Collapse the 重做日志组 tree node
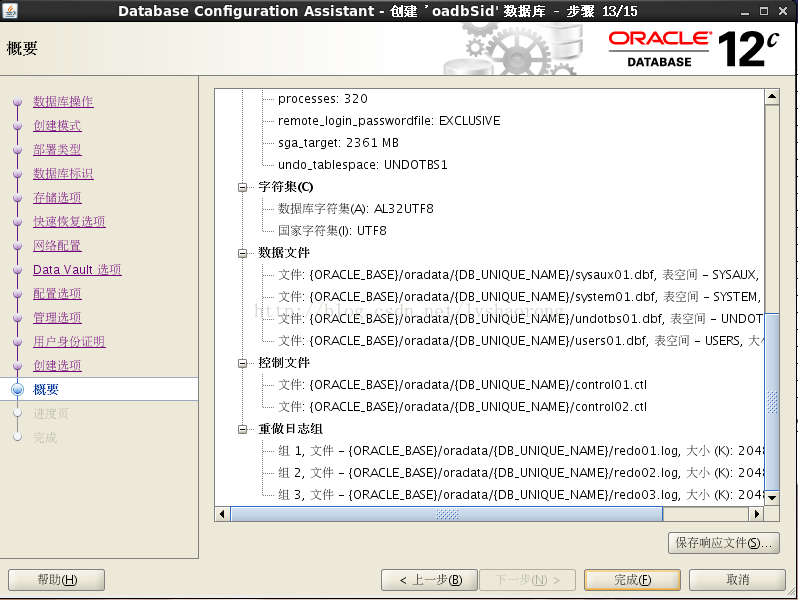This screenshot has height=600, width=798. pos(243,430)
